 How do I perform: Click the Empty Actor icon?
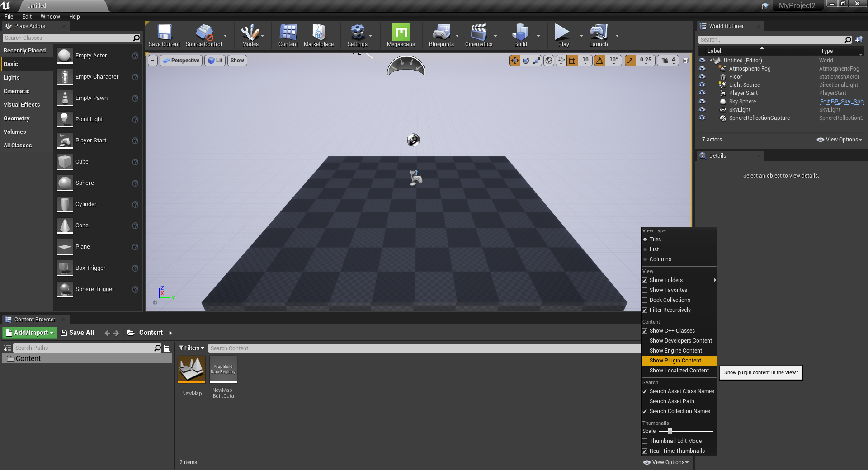click(x=65, y=56)
